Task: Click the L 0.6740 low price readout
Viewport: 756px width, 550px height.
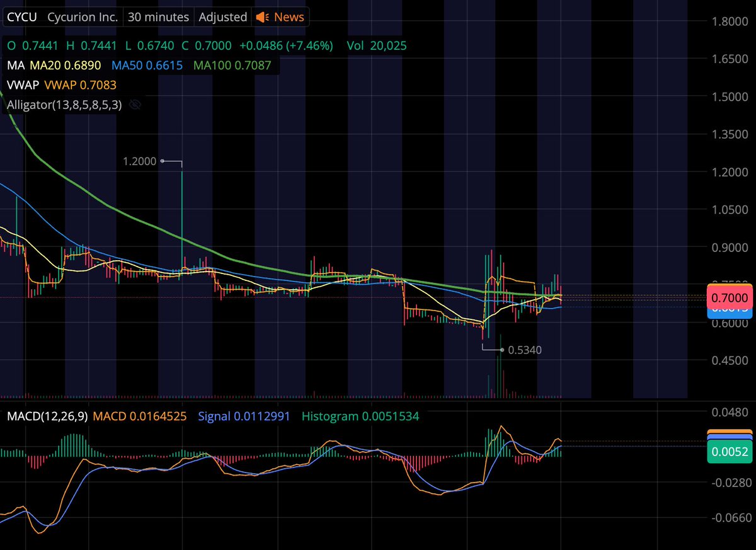Action: click(149, 45)
